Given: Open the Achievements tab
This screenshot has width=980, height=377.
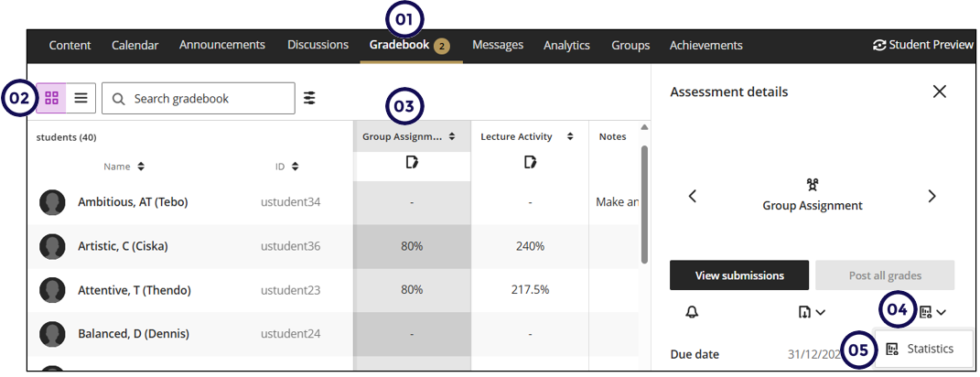Looking at the screenshot, I should pos(706,45).
